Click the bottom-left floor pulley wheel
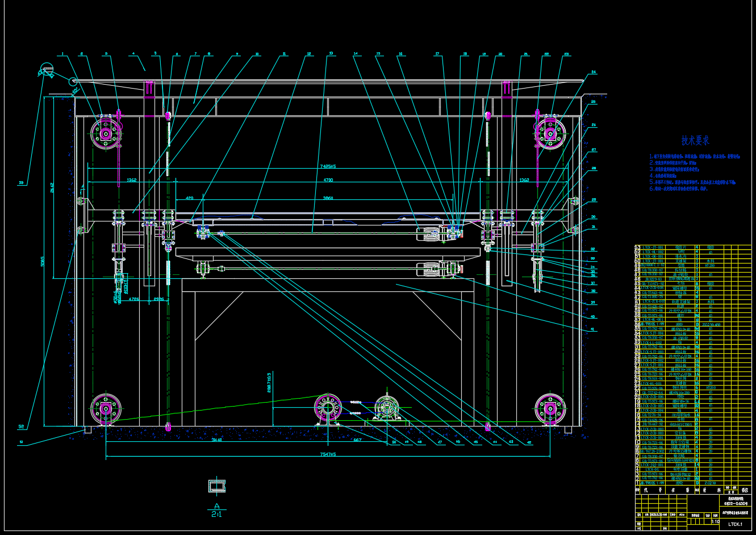756x535 pixels. (106, 408)
